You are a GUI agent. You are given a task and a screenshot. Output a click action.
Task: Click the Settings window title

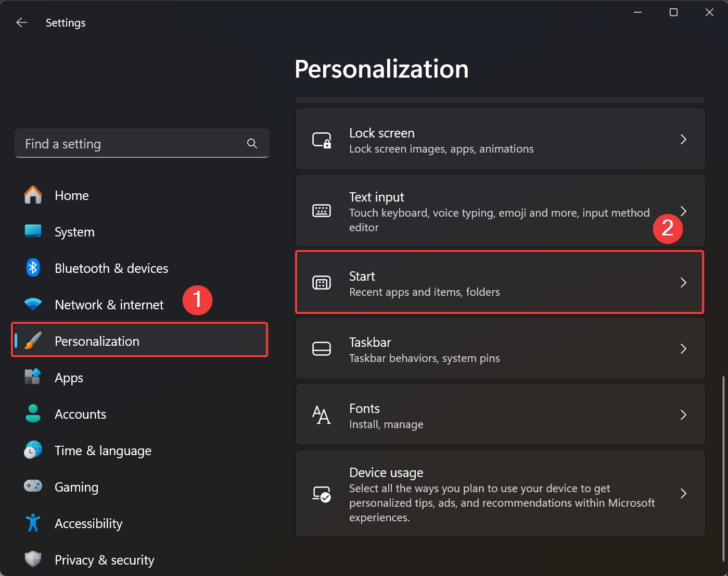(x=66, y=22)
